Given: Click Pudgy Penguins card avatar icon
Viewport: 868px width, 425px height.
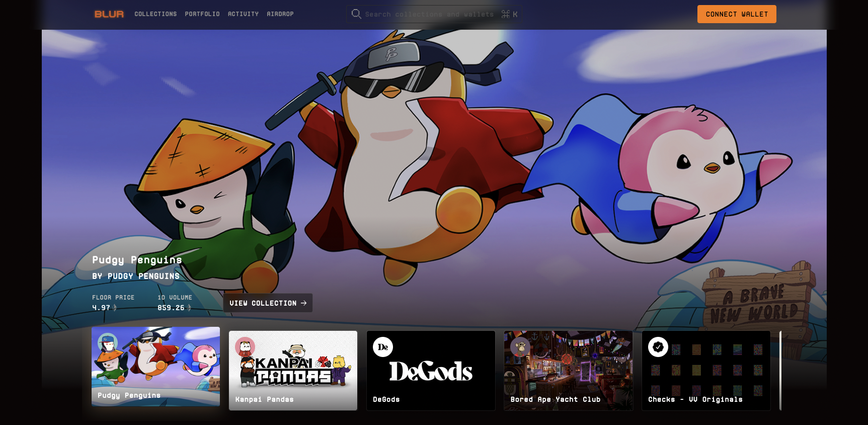Looking at the screenshot, I should click(108, 343).
